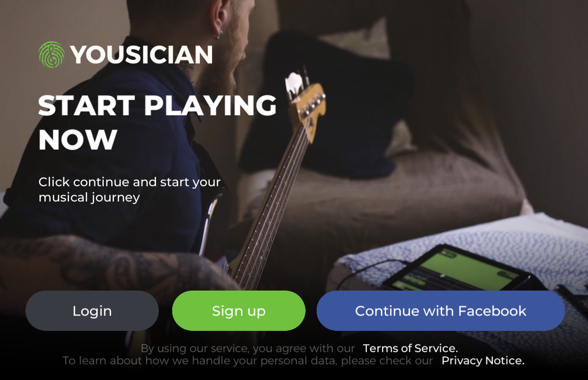Click the YOUSICIAN wordmark text
This screenshot has width=588, height=380.
[141, 55]
